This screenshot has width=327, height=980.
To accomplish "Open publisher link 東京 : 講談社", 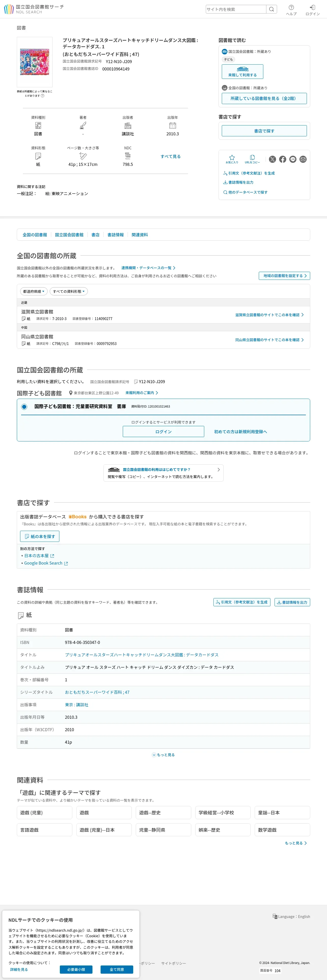I will point(76,704).
